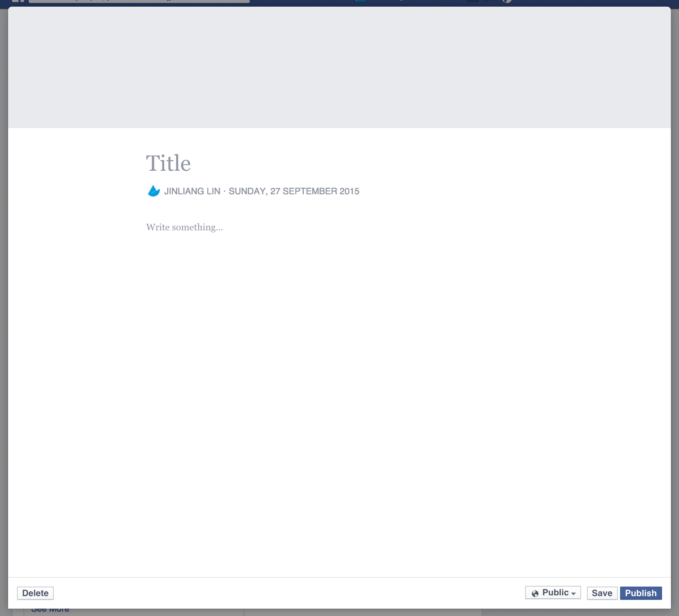Publish the note
Viewport: 679px width, 616px height.
click(641, 593)
